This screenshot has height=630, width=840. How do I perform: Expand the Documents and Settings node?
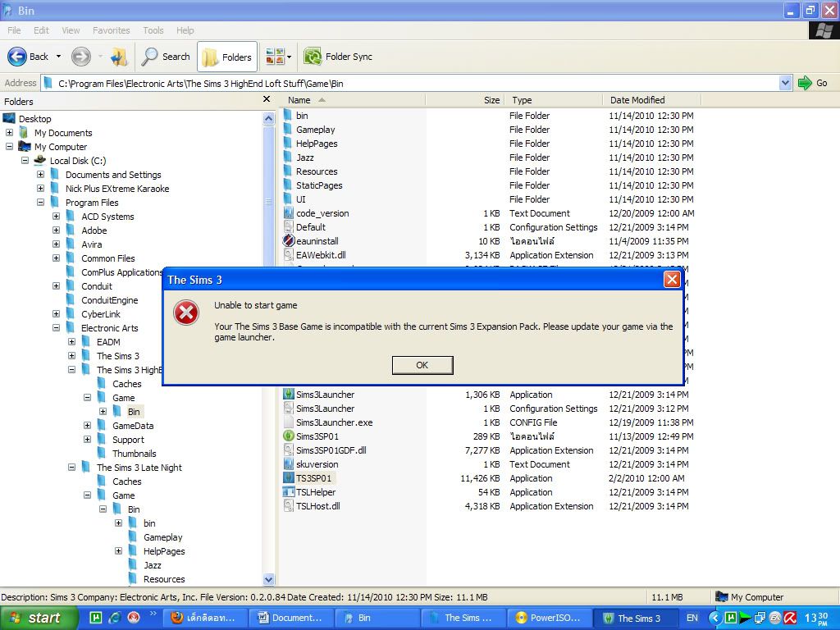click(x=41, y=174)
